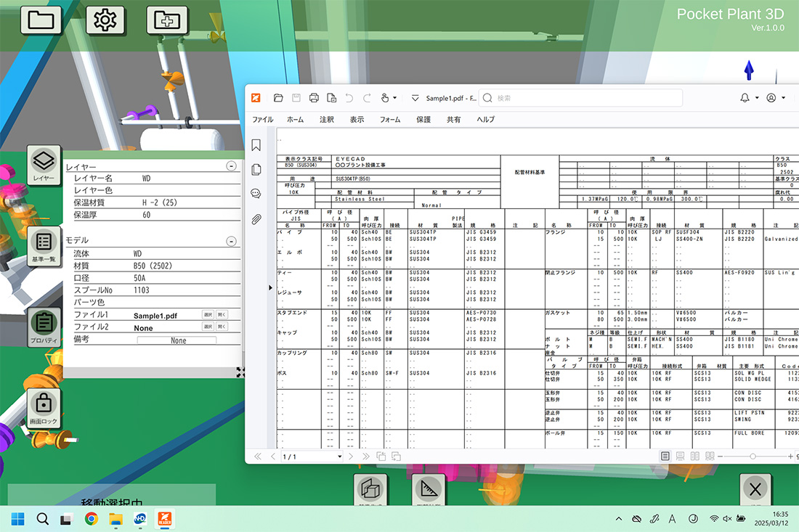
Task: Open the standards list (基準一覧) button
Action: pos(44,246)
